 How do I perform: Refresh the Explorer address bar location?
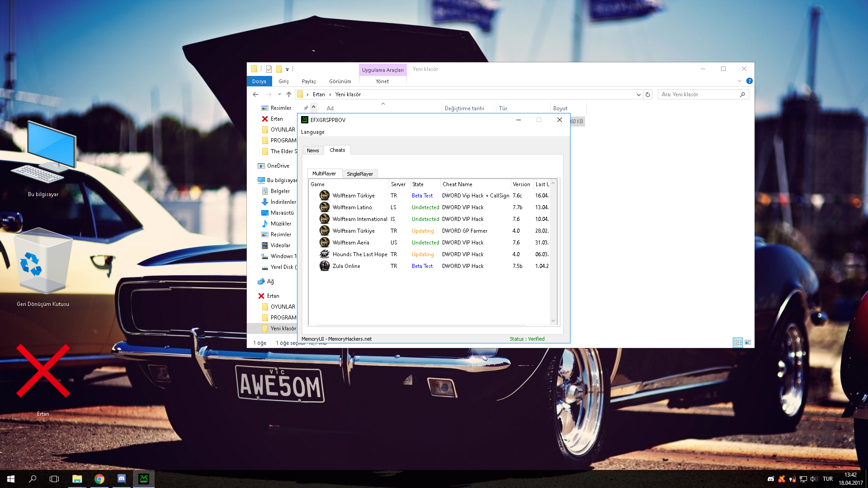(648, 94)
